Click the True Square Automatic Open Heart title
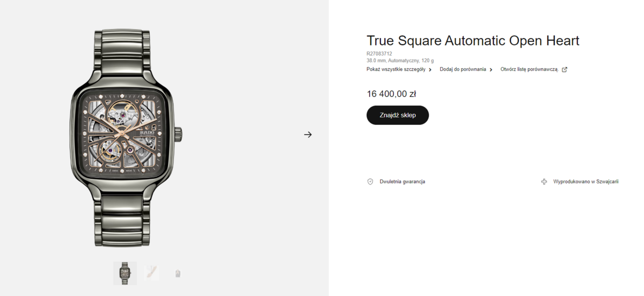Image resolution: width=644 pixels, height=296 pixels. click(x=473, y=41)
